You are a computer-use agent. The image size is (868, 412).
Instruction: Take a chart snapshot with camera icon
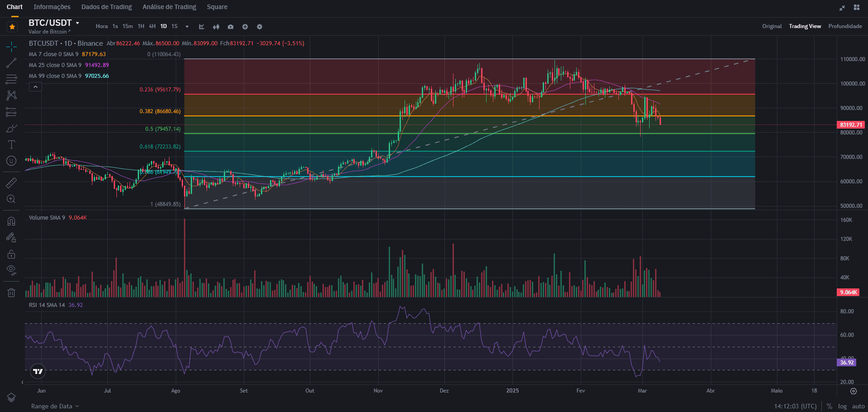click(x=231, y=27)
